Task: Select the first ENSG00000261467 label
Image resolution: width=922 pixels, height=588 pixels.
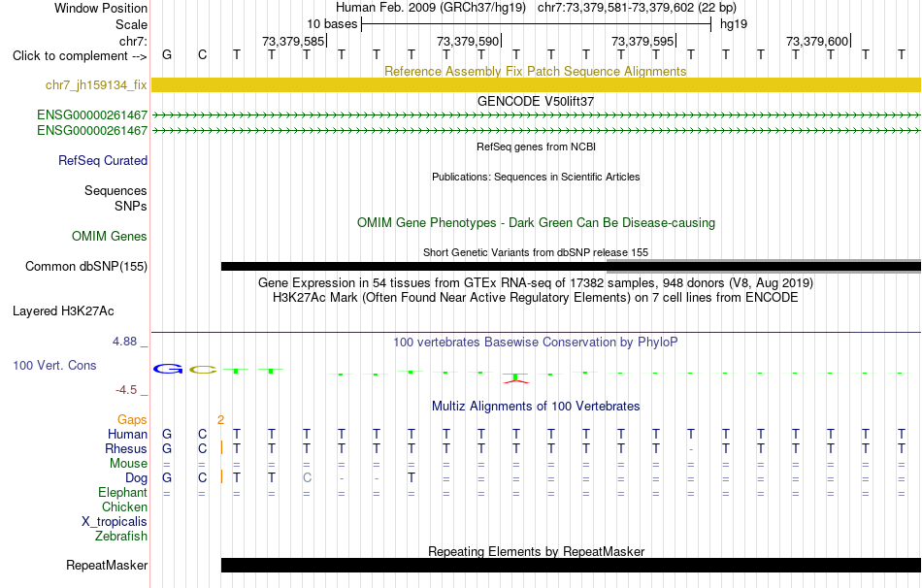Action: pyautogui.click(x=92, y=115)
